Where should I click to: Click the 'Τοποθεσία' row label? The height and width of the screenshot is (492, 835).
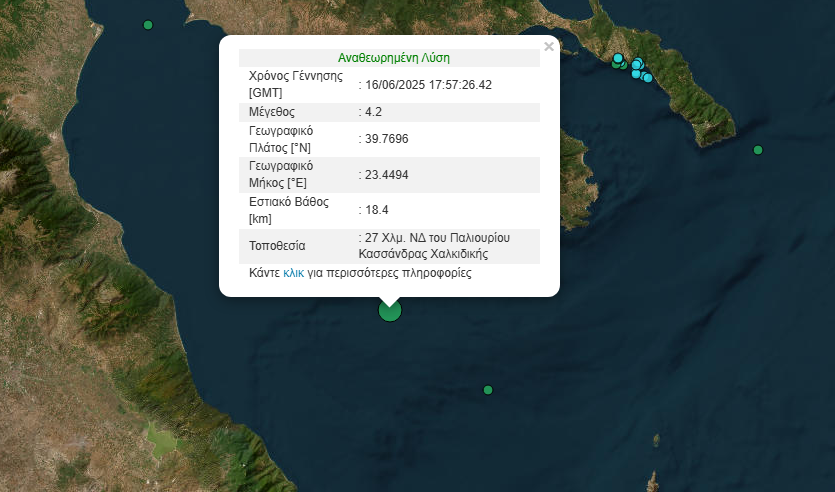[x=277, y=246]
